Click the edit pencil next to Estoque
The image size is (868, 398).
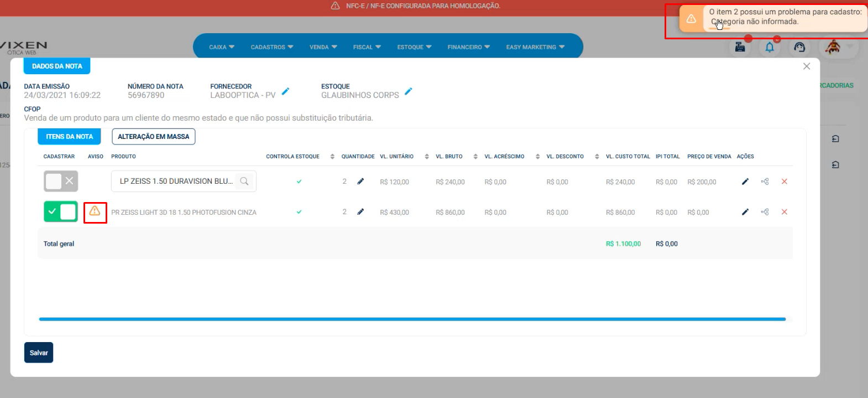(x=408, y=91)
